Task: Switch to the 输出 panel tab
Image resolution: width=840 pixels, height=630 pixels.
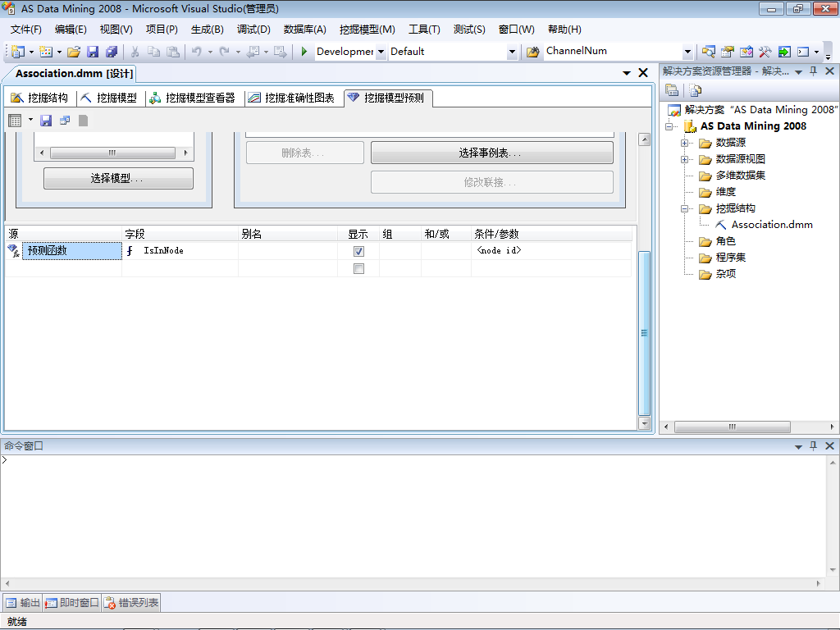Action: 23,603
